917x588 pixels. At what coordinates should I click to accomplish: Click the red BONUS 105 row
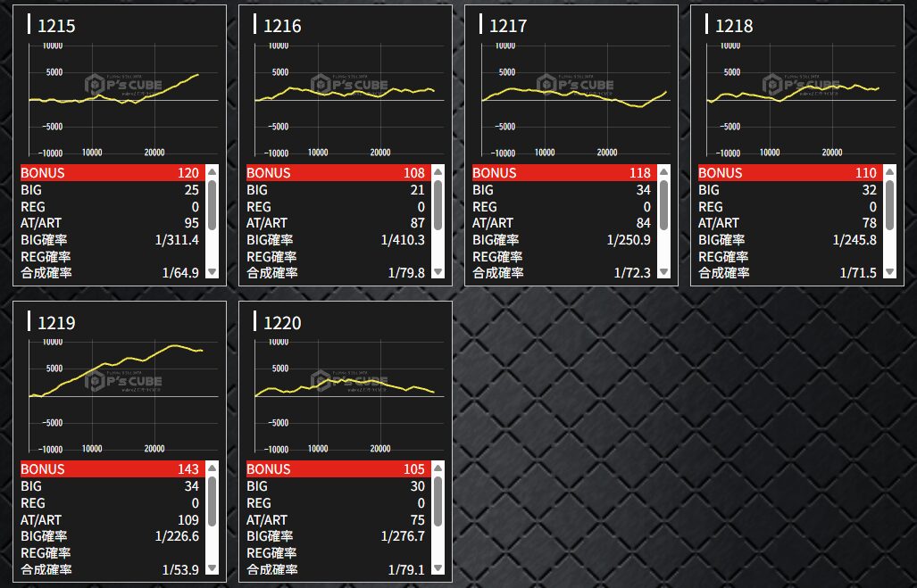click(338, 468)
